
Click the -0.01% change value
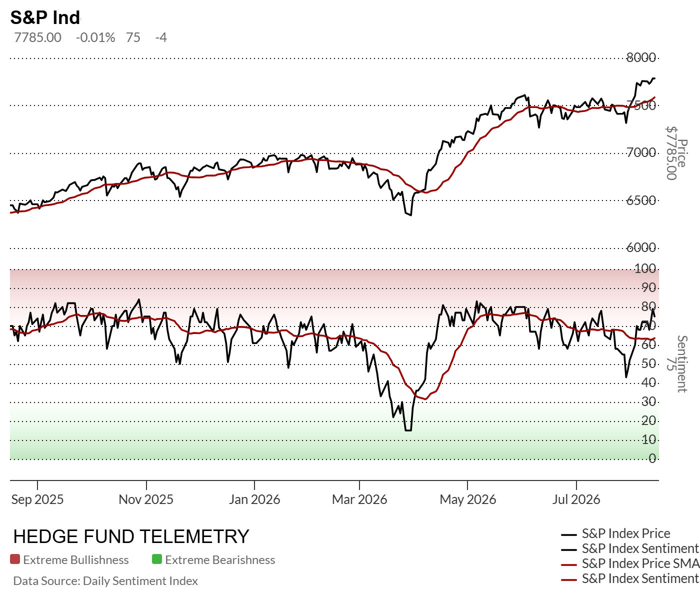(95, 37)
